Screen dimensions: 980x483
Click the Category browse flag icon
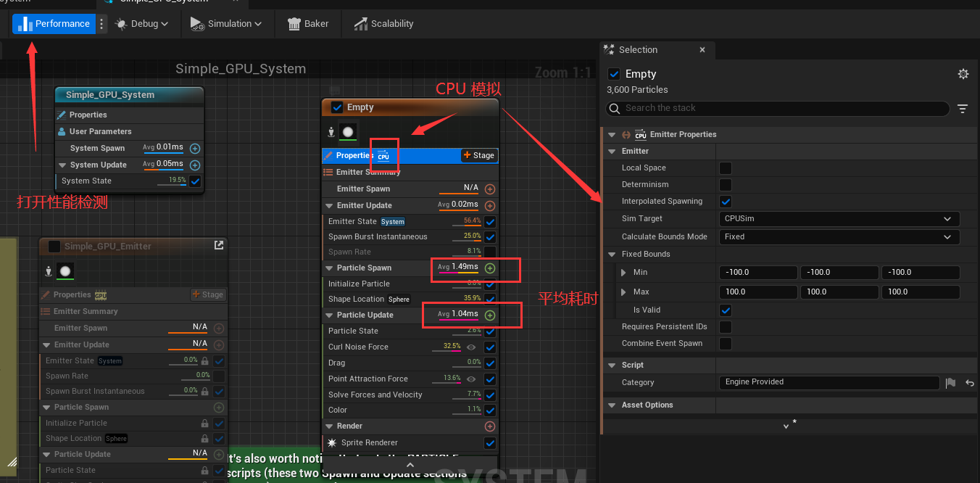pyautogui.click(x=951, y=383)
